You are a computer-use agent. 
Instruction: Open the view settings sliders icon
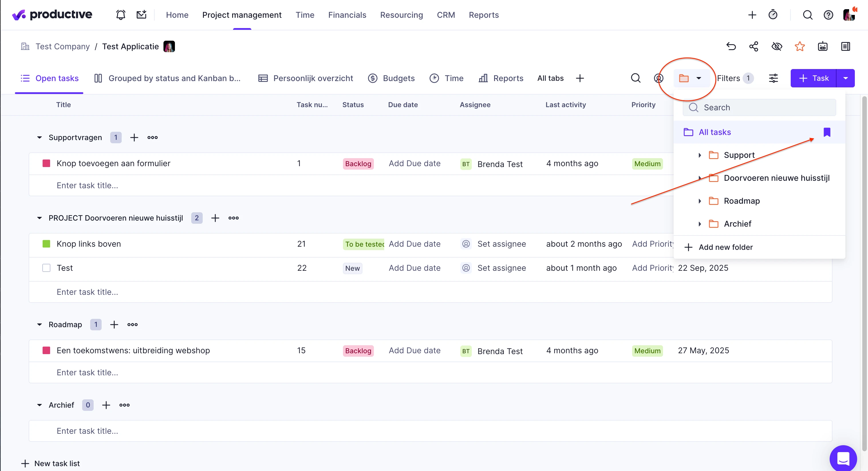[x=773, y=78]
